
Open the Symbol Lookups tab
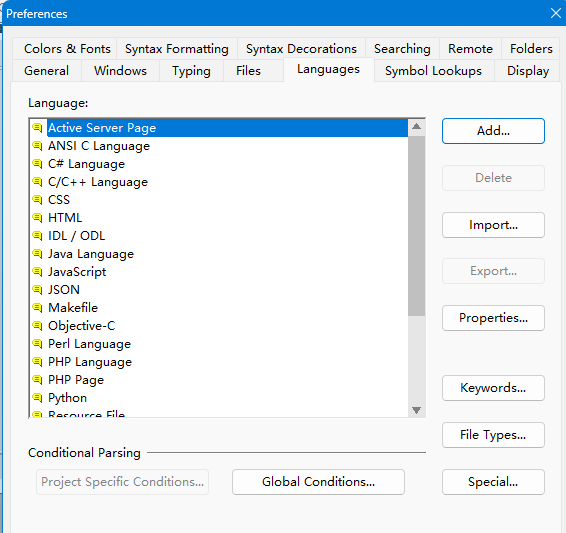[433, 71]
